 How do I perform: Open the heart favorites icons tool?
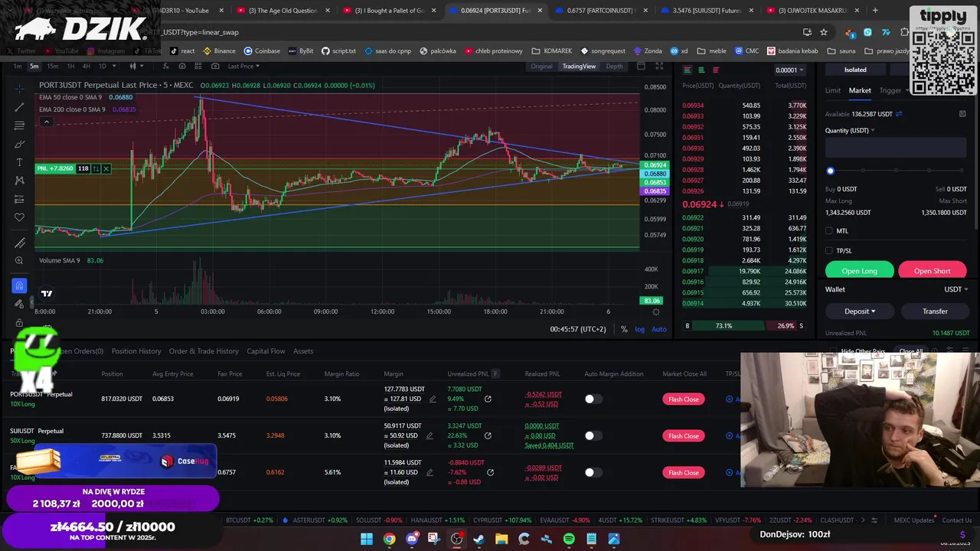click(x=19, y=217)
